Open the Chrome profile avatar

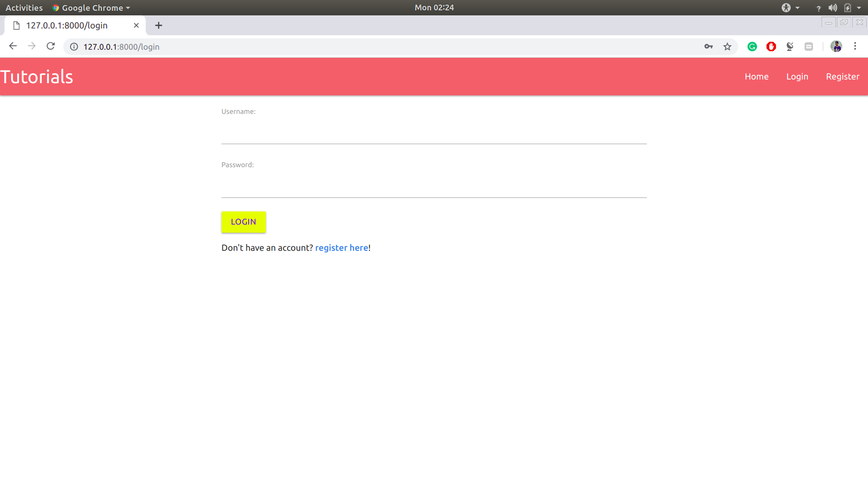pyautogui.click(x=836, y=47)
